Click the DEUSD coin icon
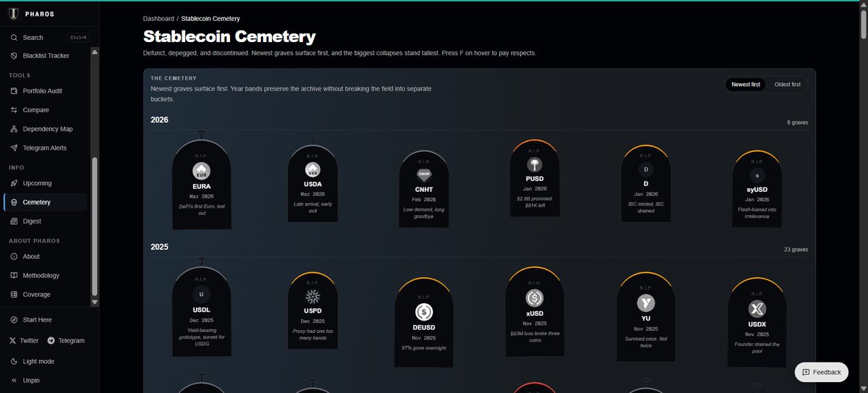This screenshot has width=868, height=393. pos(424,312)
